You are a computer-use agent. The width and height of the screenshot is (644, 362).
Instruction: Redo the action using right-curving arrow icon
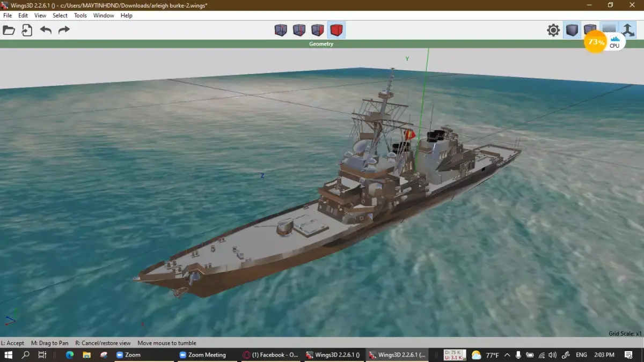click(x=64, y=30)
